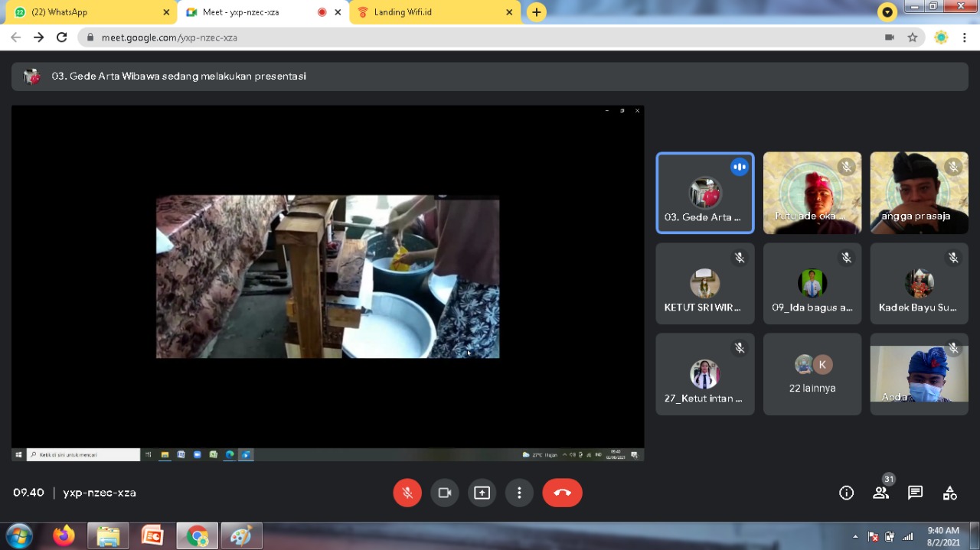Open the three-dot more options menu
Screen dimensions: 980x550
[x=519, y=493]
